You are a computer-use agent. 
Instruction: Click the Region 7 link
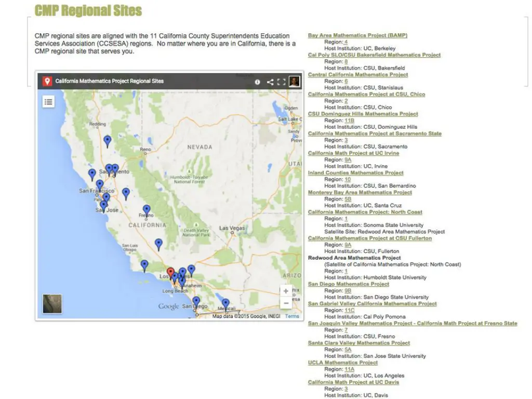pyautogui.click(x=345, y=330)
